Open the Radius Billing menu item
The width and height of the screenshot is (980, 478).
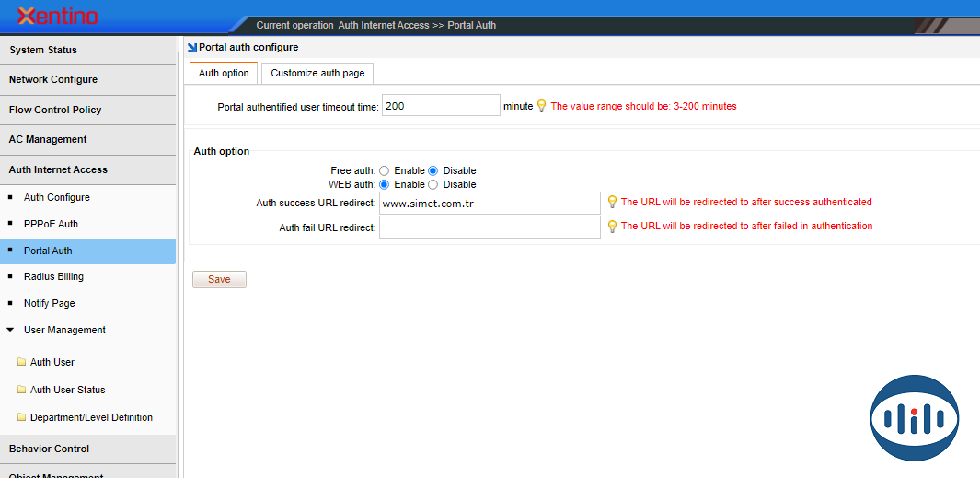coord(53,276)
